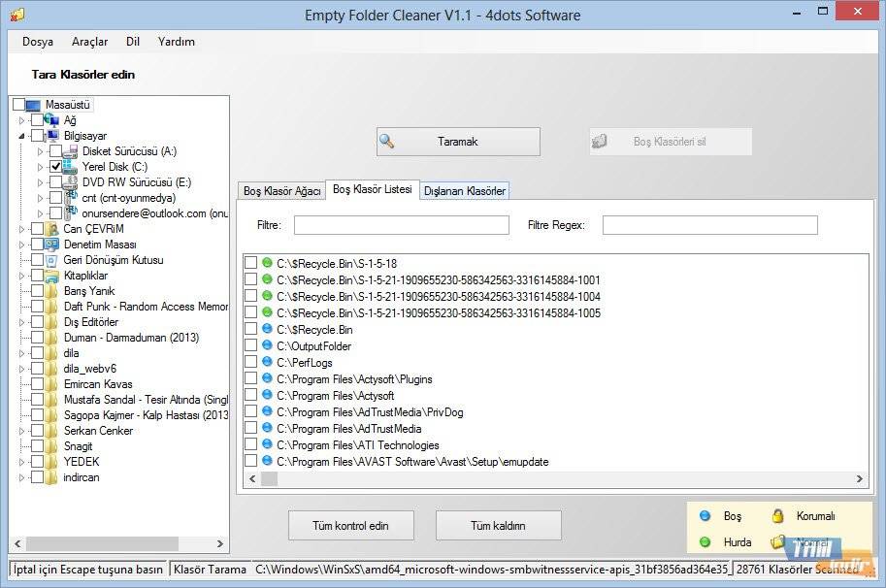
Task: Open the Araçlar menu
Action: click(89, 42)
